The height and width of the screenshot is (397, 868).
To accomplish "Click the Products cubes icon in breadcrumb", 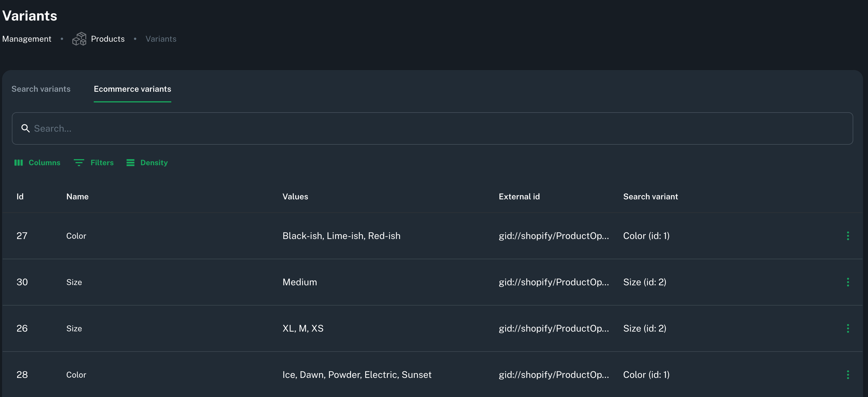I will (79, 39).
